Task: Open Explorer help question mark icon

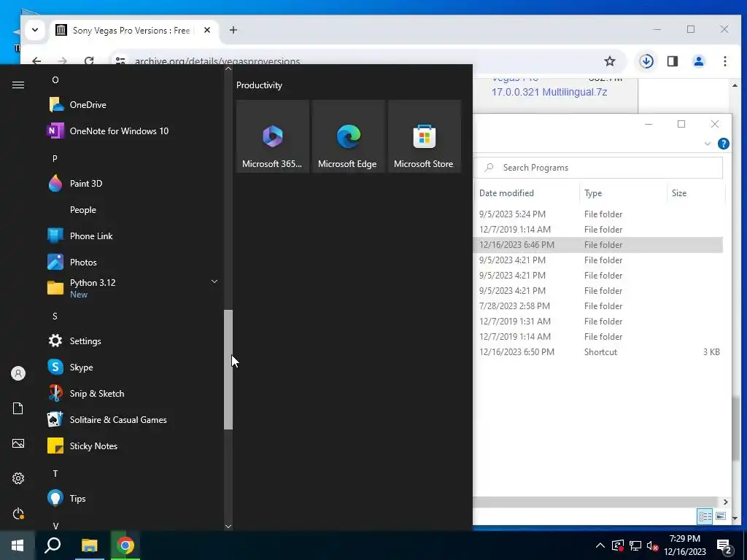Action: [x=723, y=144]
